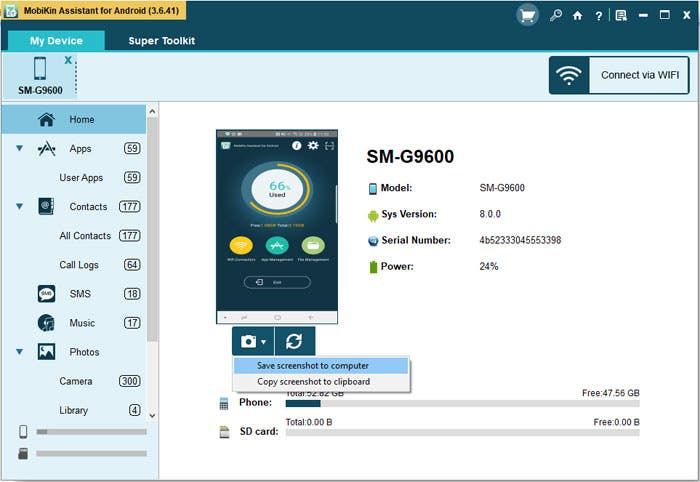Select the SM-G9600 device phone icon
The height and width of the screenshot is (482, 700).
pos(40,68)
